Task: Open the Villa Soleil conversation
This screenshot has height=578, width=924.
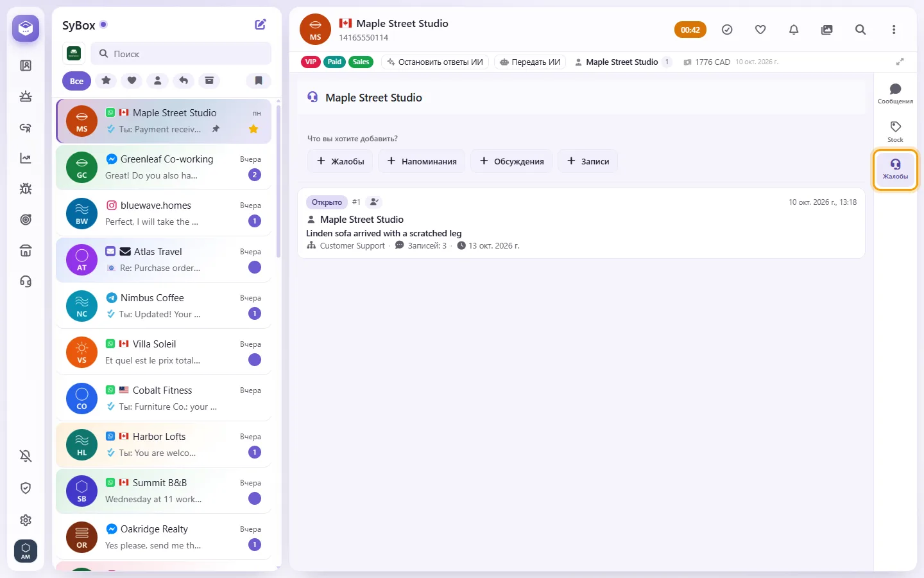Action: (x=164, y=352)
